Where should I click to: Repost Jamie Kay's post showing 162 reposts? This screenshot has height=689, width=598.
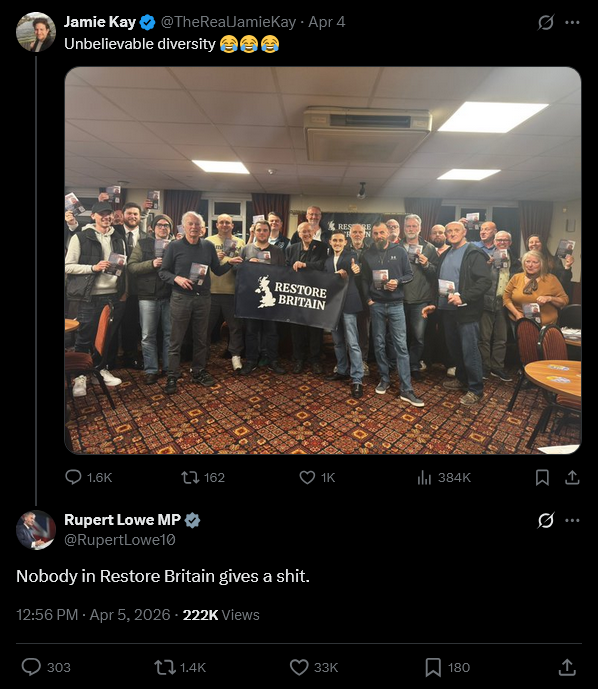(x=190, y=477)
